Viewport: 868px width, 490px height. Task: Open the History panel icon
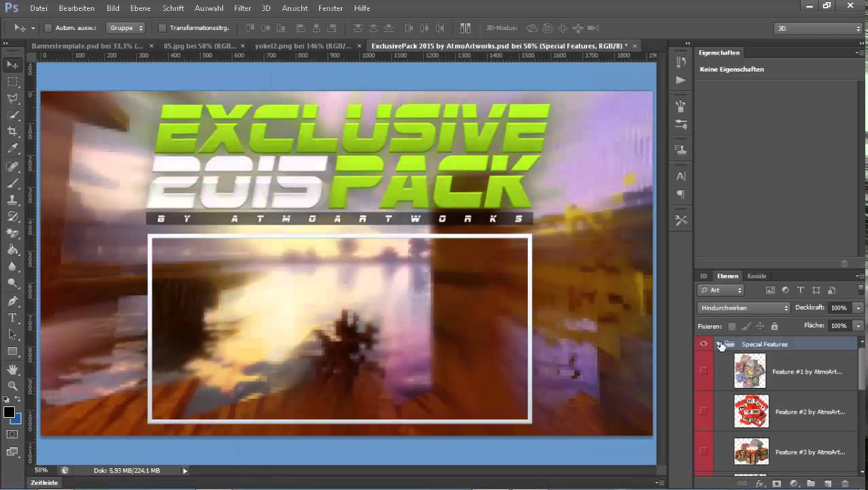681,62
